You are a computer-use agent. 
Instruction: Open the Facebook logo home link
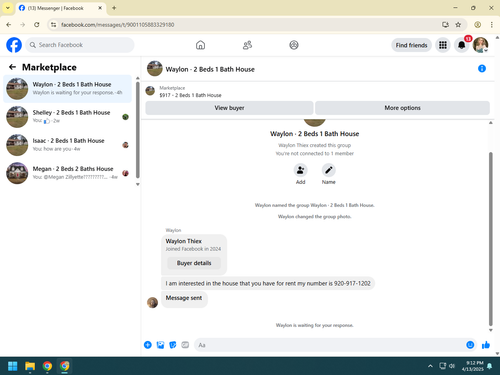coord(14,45)
